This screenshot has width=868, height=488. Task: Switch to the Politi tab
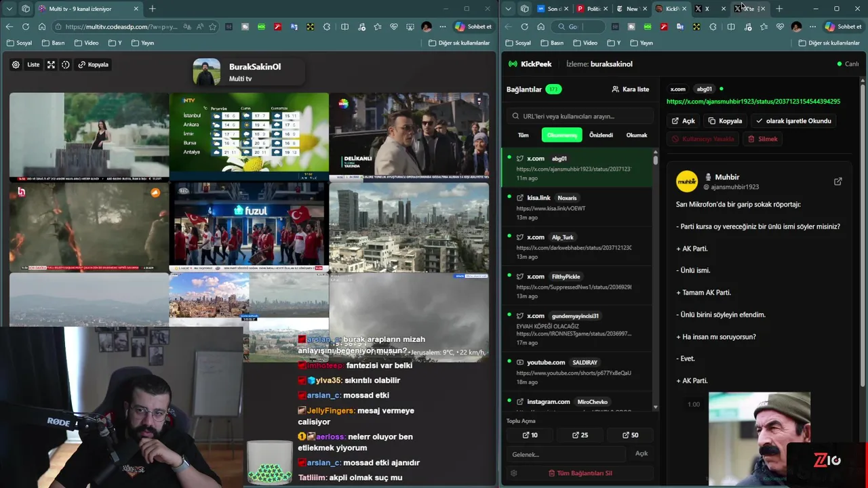(x=592, y=9)
